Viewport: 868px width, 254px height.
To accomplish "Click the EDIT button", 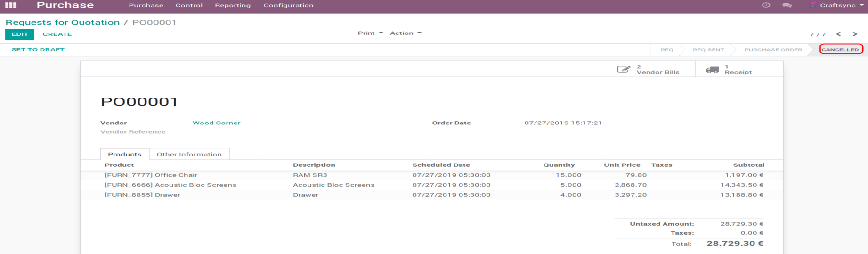I will pos(20,34).
